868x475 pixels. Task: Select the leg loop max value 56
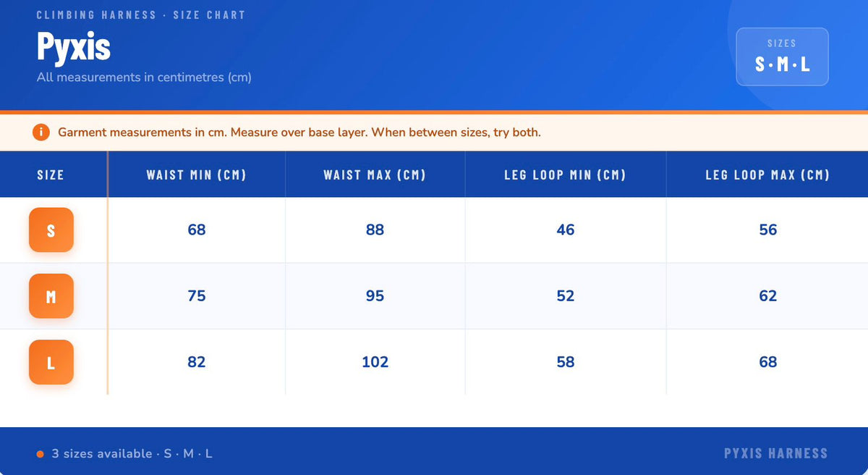[x=768, y=230]
